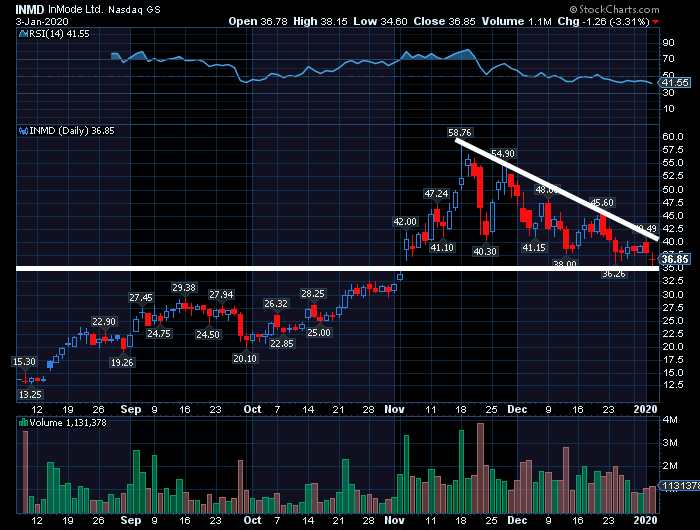
Task: Click the High 38.15 header value
Action: (x=320, y=21)
